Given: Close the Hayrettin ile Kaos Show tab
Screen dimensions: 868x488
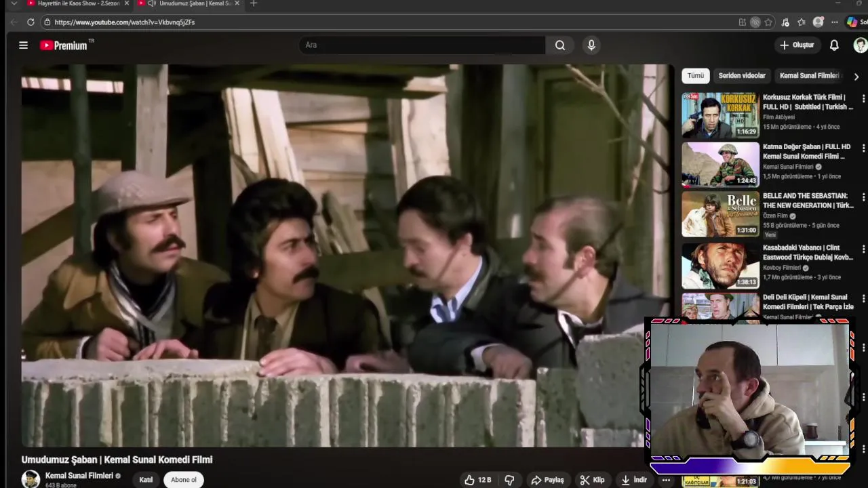Looking at the screenshot, I should coord(127,3).
